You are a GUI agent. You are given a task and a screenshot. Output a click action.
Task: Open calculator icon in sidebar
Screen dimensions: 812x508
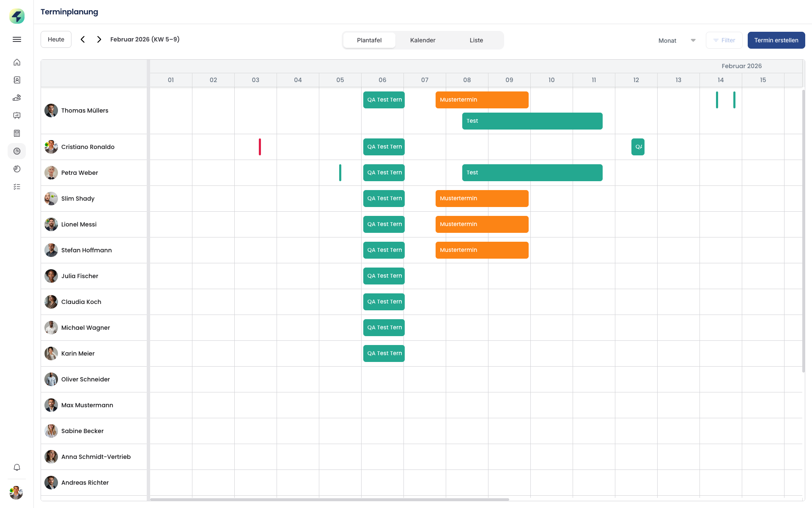(17, 133)
